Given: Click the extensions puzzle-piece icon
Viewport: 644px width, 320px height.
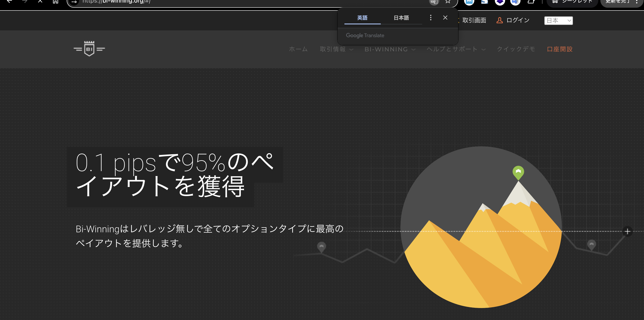Looking at the screenshot, I should pos(531,2).
